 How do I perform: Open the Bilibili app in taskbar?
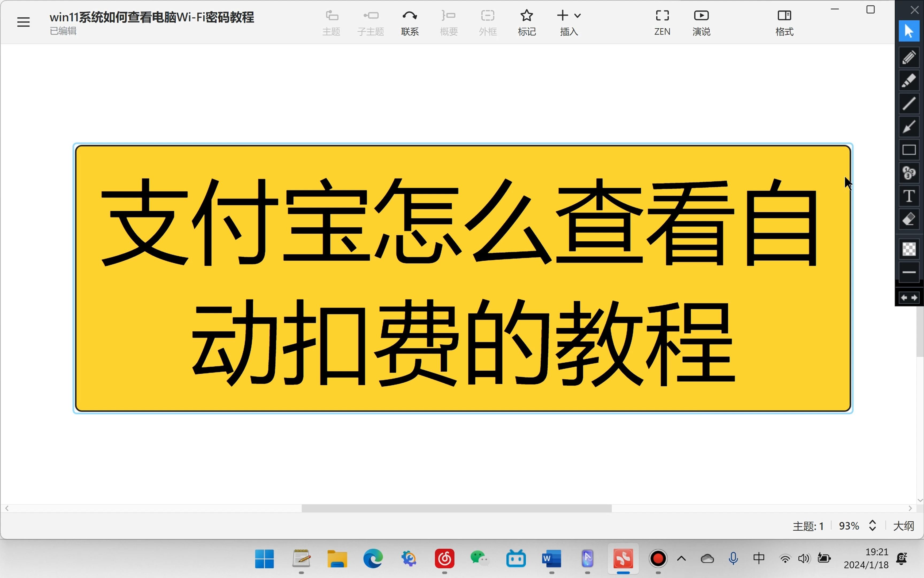click(516, 559)
